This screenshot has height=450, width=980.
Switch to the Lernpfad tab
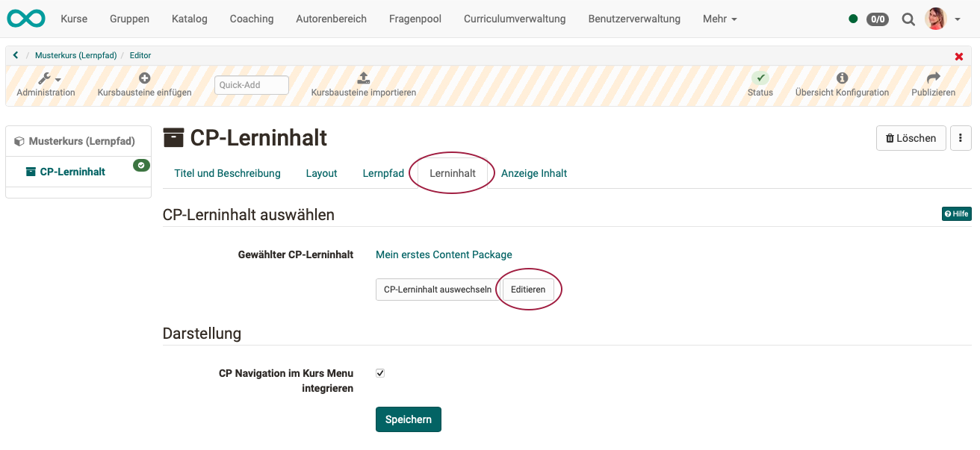(x=383, y=172)
